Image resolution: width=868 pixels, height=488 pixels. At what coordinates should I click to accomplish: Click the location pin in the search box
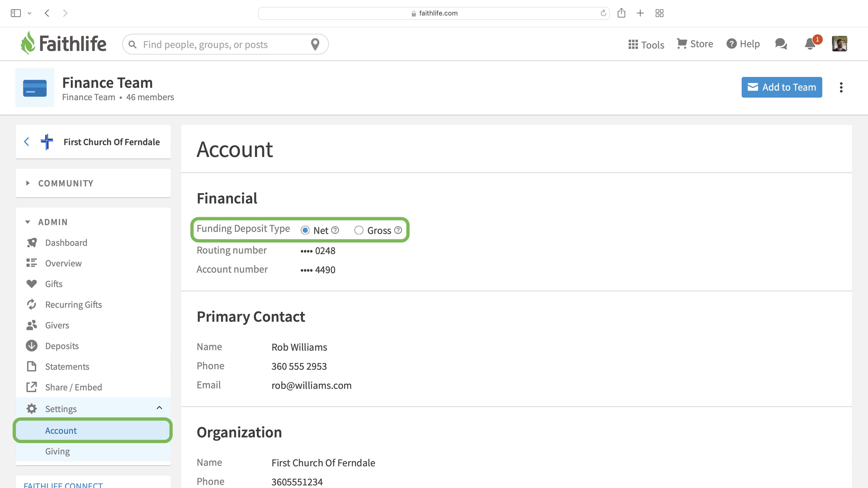click(x=315, y=44)
